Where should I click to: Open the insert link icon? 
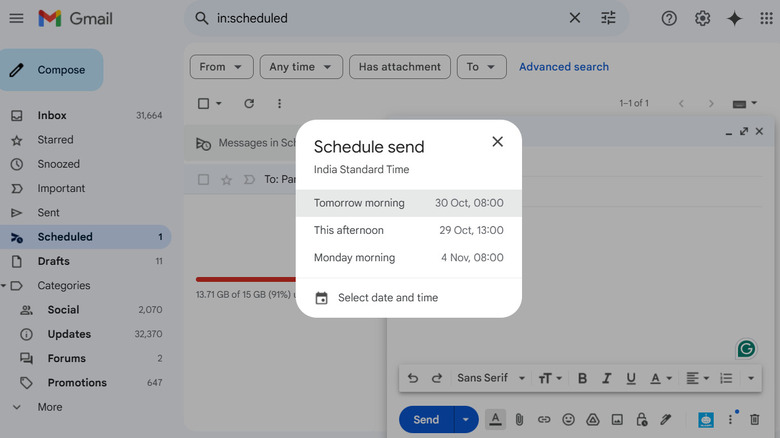pyautogui.click(x=544, y=420)
